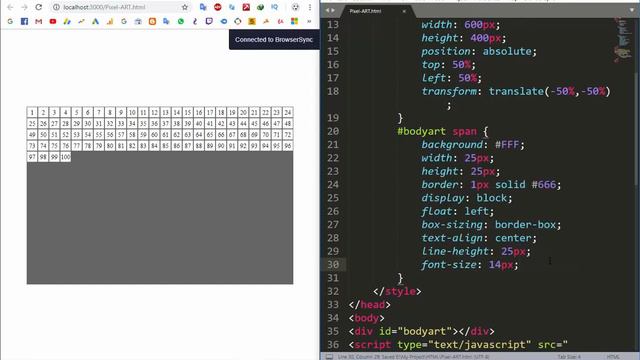Go to next tab with right arrow in Sublime
This screenshot has width=640, height=360.
click(333, 11)
